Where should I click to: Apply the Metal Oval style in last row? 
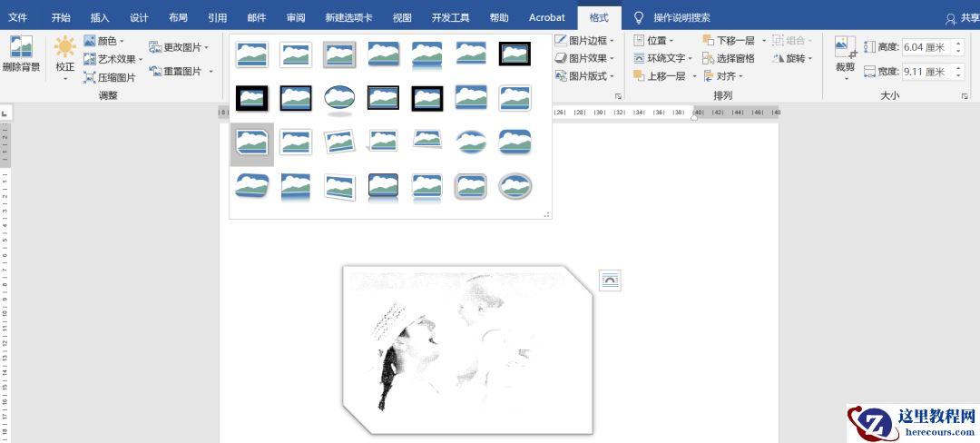pyautogui.click(x=515, y=186)
